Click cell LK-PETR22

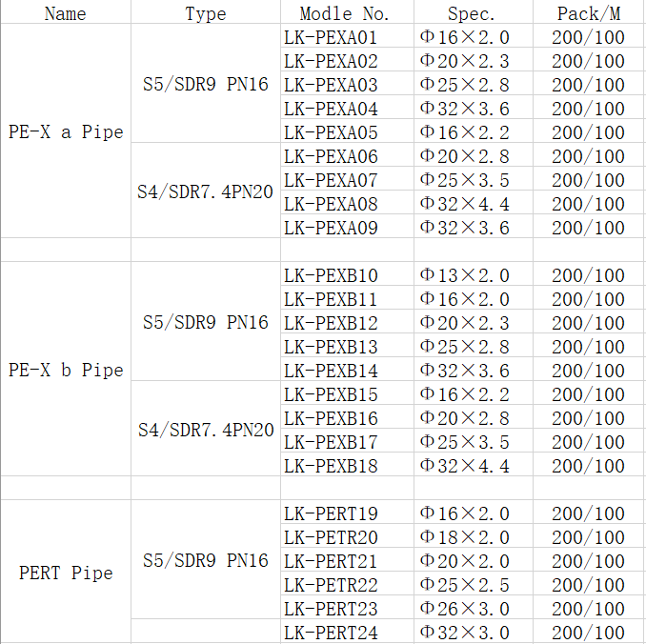tap(347, 583)
